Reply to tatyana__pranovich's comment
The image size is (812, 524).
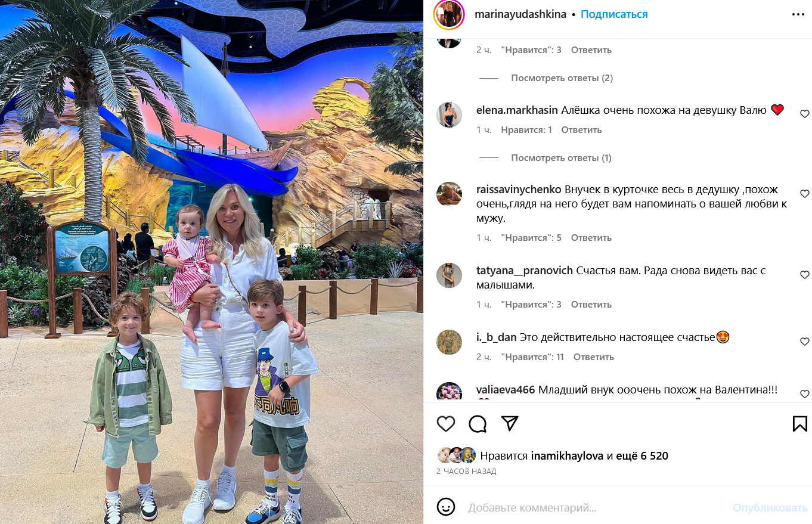591,305
